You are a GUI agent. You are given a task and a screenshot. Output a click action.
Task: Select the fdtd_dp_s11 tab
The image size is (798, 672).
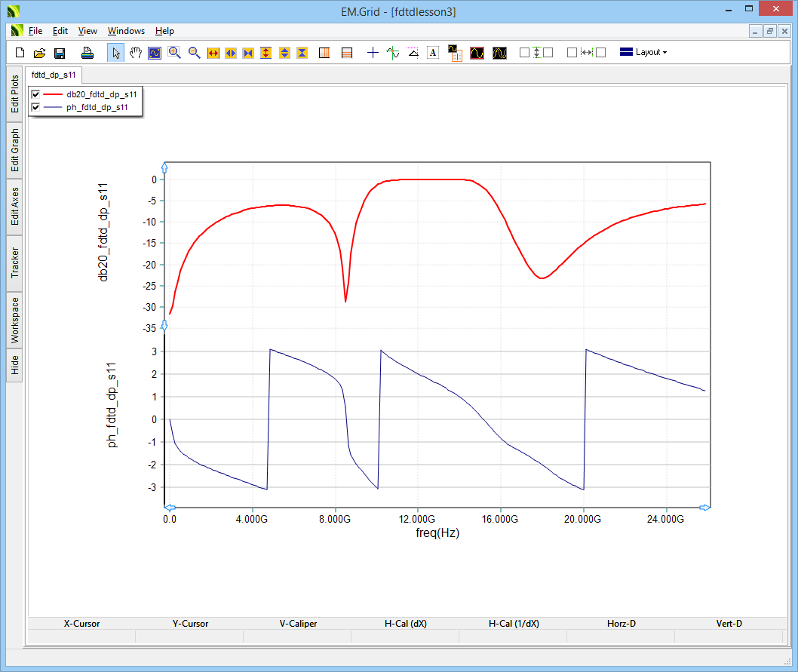[53, 75]
